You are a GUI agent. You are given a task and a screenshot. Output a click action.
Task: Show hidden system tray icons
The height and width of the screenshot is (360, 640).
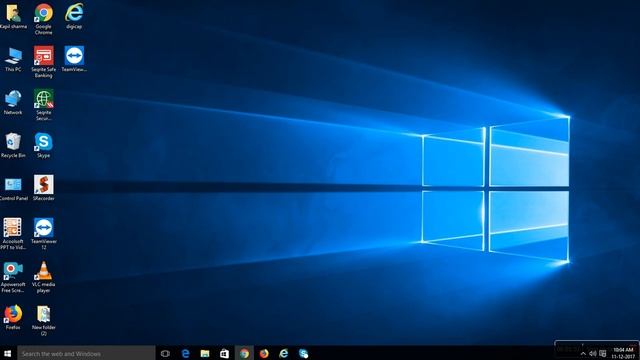coord(583,354)
